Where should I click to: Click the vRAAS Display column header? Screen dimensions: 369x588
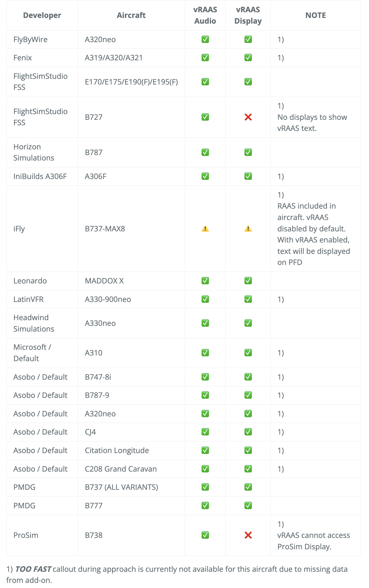[248, 15]
